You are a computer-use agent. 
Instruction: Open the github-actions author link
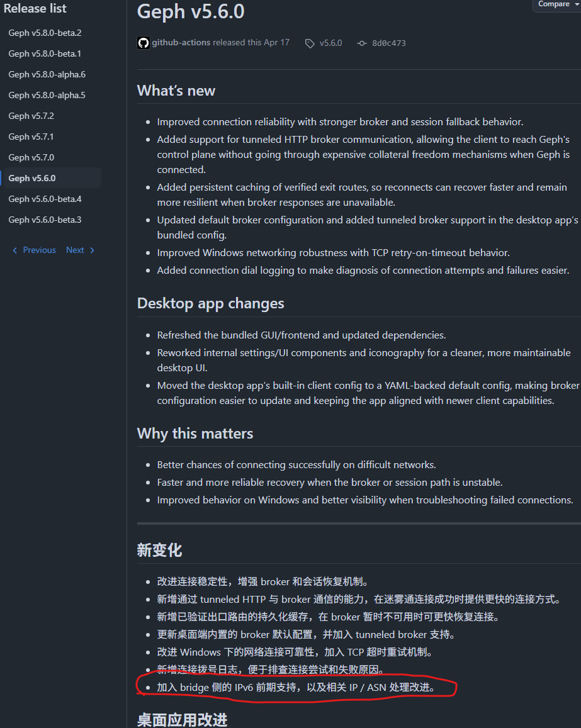181,43
